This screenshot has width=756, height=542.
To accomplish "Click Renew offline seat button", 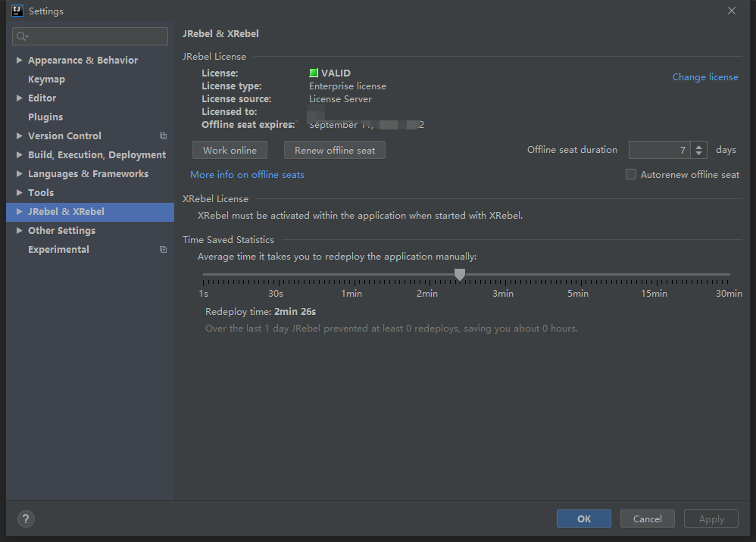I will (335, 150).
